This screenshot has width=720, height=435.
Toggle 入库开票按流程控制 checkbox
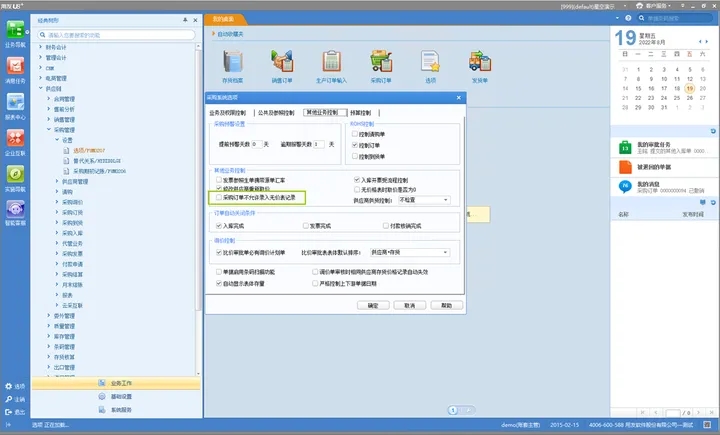pyautogui.click(x=357, y=180)
